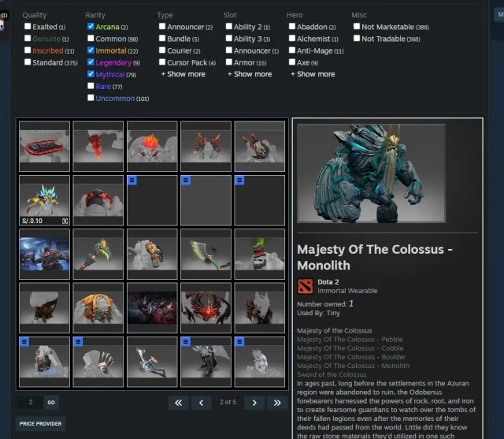Select the glowing blue staff item
The image size is (504, 439).
(152, 362)
